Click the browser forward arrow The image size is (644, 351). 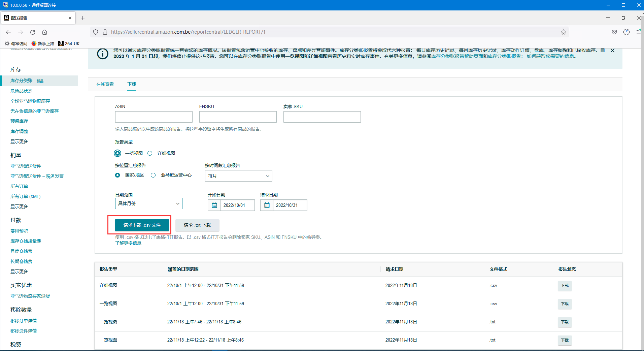[x=21, y=32]
